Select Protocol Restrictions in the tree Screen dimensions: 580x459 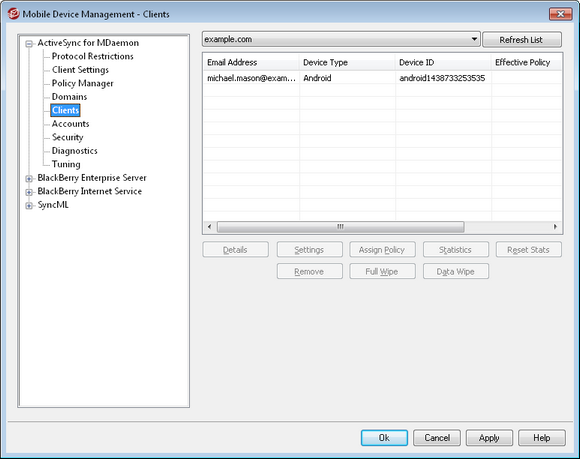pos(92,56)
